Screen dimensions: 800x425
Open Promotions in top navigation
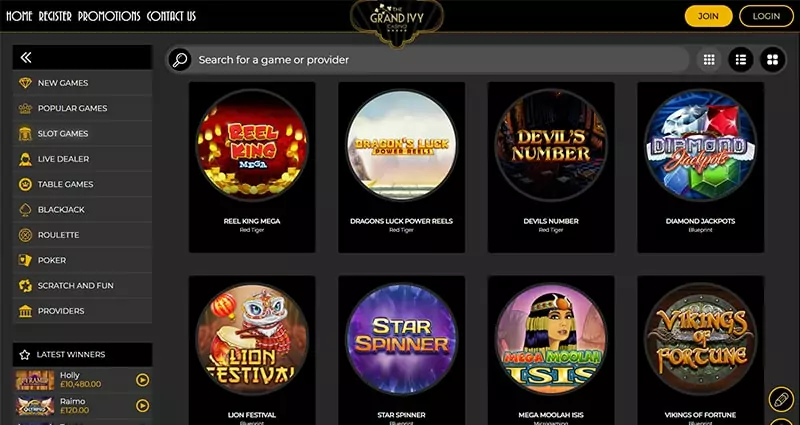pyautogui.click(x=109, y=16)
